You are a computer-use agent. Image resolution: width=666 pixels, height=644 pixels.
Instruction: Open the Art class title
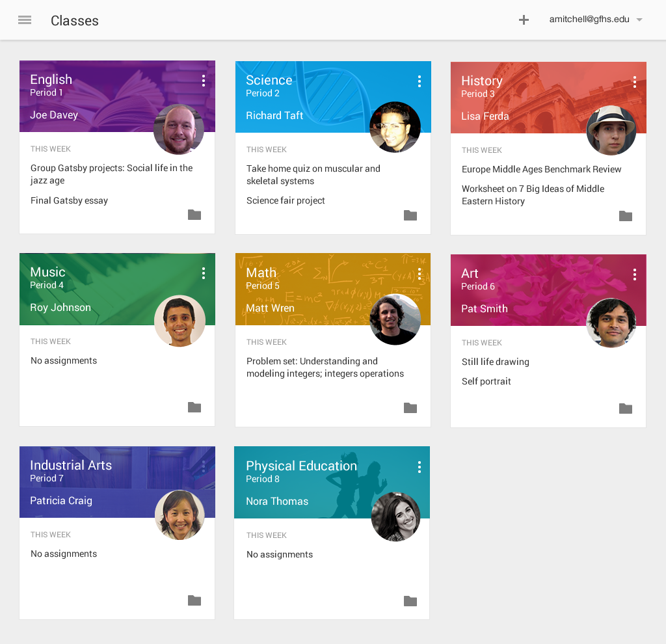tap(470, 273)
